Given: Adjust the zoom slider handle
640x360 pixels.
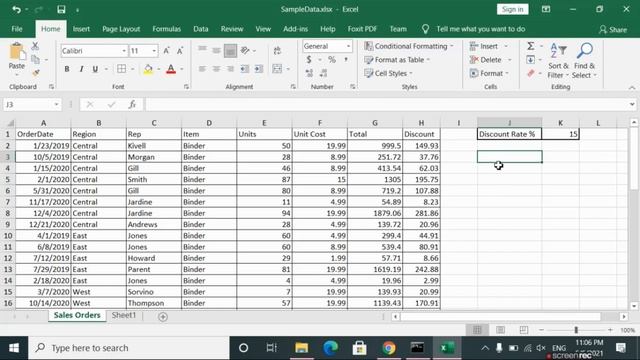Looking at the screenshot, I should (x=576, y=330).
